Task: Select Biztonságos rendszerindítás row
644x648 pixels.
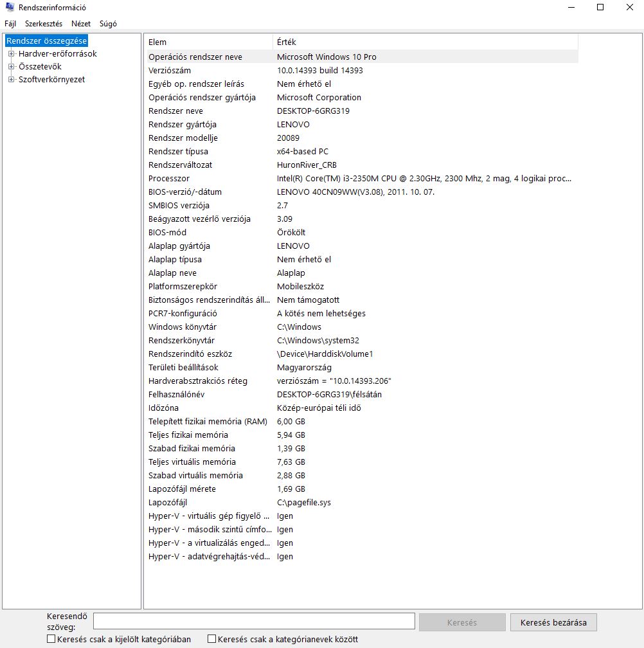Action: click(x=362, y=300)
